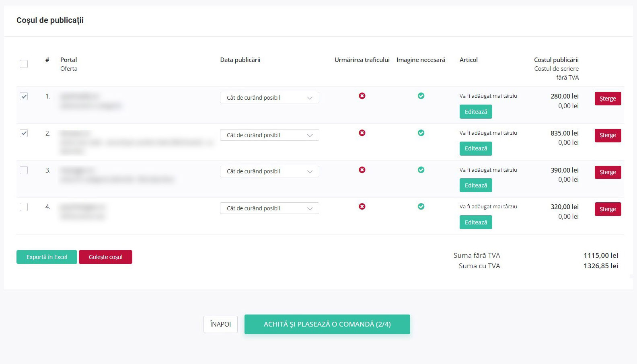Viewport: 637px width, 364px height.
Task: Delete item 1 with Șterge button
Action: [x=608, y=99]
